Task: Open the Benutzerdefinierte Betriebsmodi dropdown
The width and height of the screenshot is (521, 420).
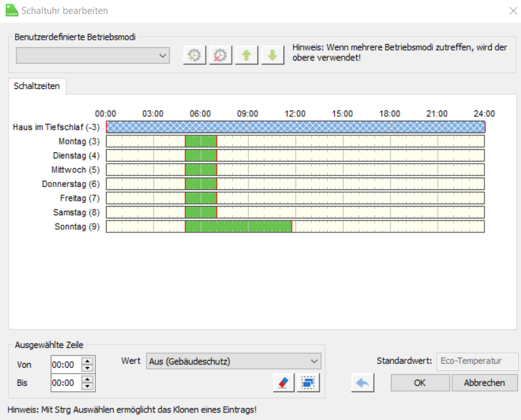Action: click(x=93, y=56)
